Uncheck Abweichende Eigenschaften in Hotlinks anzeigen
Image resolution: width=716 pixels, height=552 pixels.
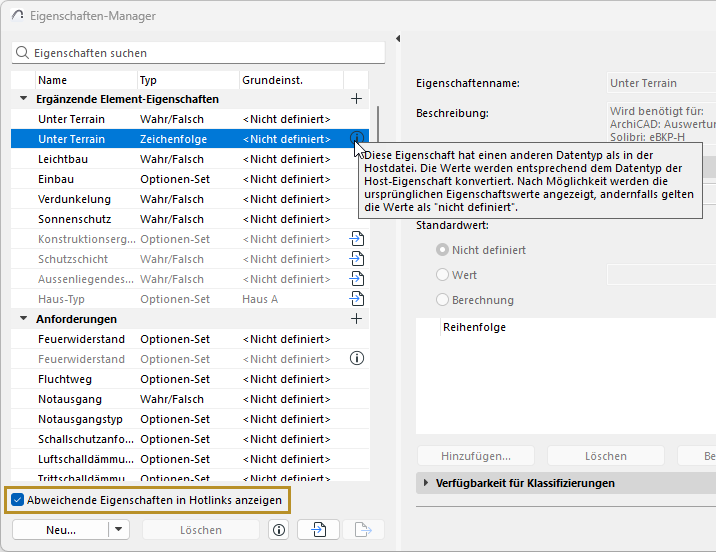[18, 500]
